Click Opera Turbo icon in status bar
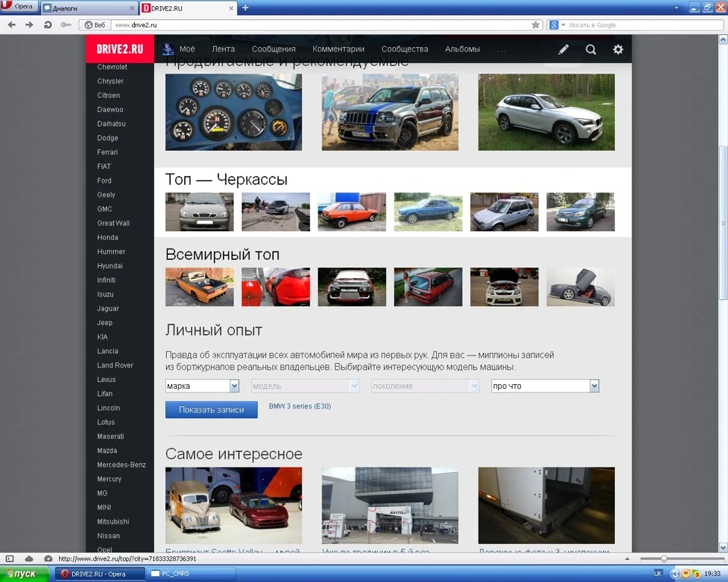Screen dimensions: 728x582 48,559
